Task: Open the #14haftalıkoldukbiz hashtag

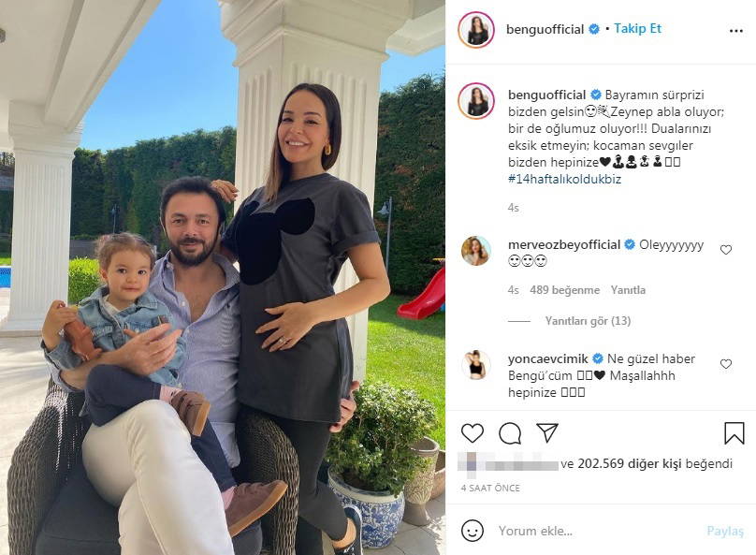Action: coord(564,179)
